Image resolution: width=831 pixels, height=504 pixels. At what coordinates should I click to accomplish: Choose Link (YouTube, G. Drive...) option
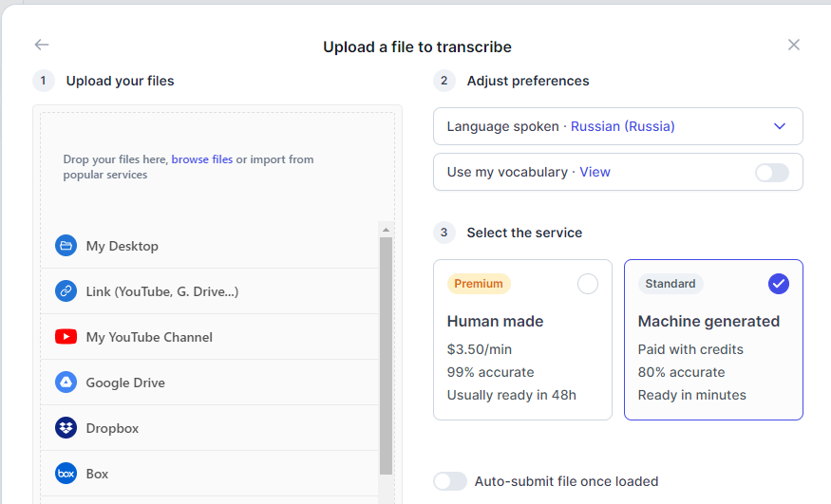tap(161, 291)
